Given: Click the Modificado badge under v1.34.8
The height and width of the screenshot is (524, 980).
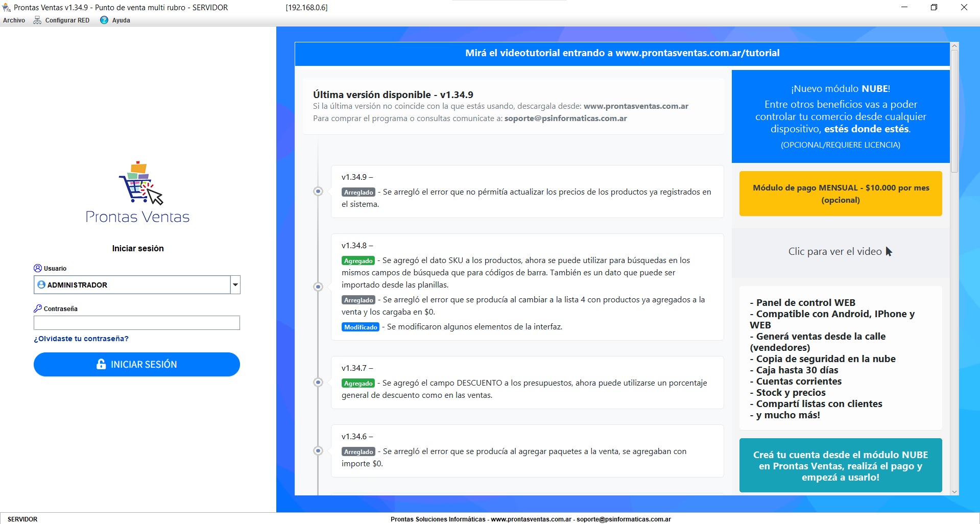Looking at the screenshot, I should pyautogui.click(x=361, y=327).
